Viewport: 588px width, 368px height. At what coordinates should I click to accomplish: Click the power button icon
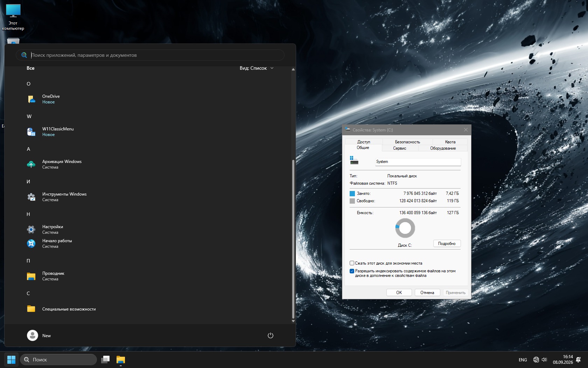(270, 335)
